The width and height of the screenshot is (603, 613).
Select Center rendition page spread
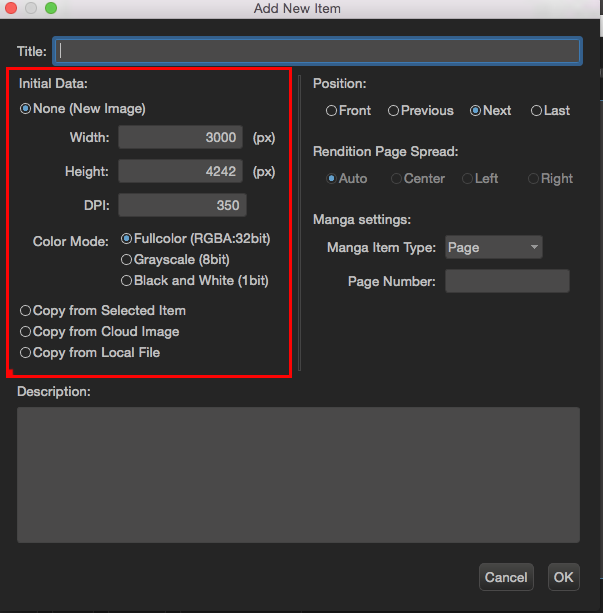click(418, 179)
